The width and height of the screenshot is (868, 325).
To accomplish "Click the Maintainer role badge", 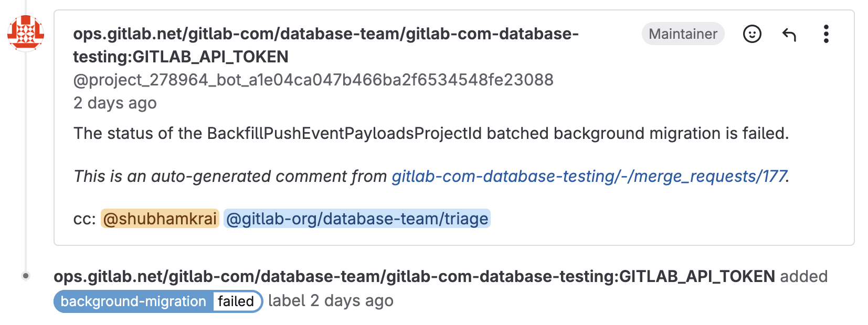I will [683, 34].
